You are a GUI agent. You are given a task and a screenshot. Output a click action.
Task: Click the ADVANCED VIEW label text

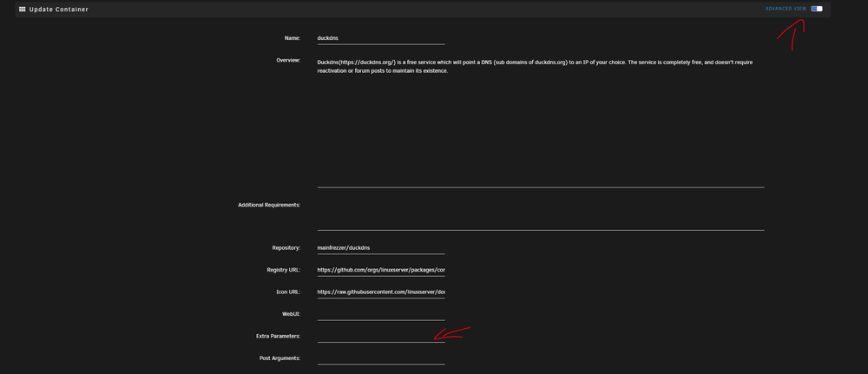pos(786,9)
